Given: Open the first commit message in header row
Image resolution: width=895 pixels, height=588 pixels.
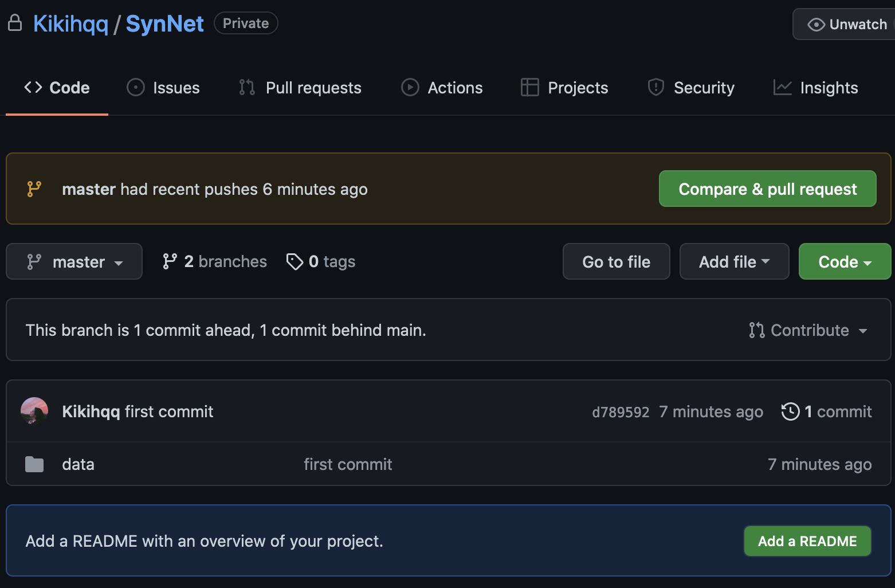Looking at the screenshot, I should tap(169, 411).
